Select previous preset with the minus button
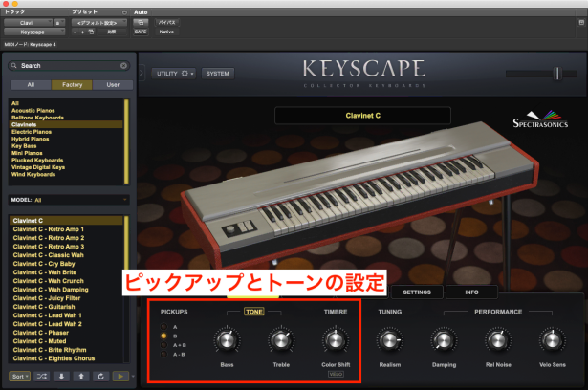 (75, 32)
